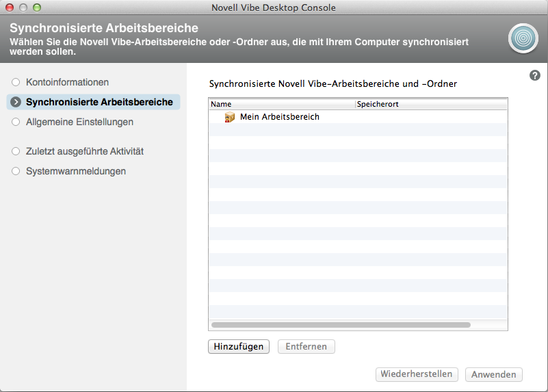Open help via question mark icon
The height and width of the screenshot is (392, 548).
[535, 75]
